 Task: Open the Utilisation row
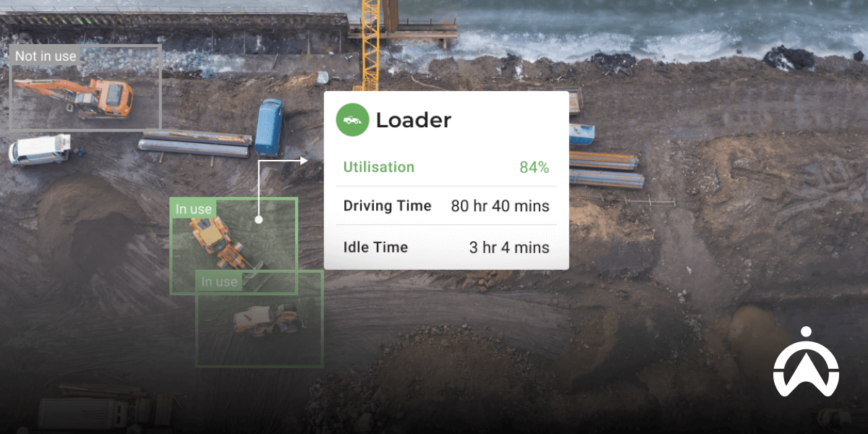[x=446, y=167]
